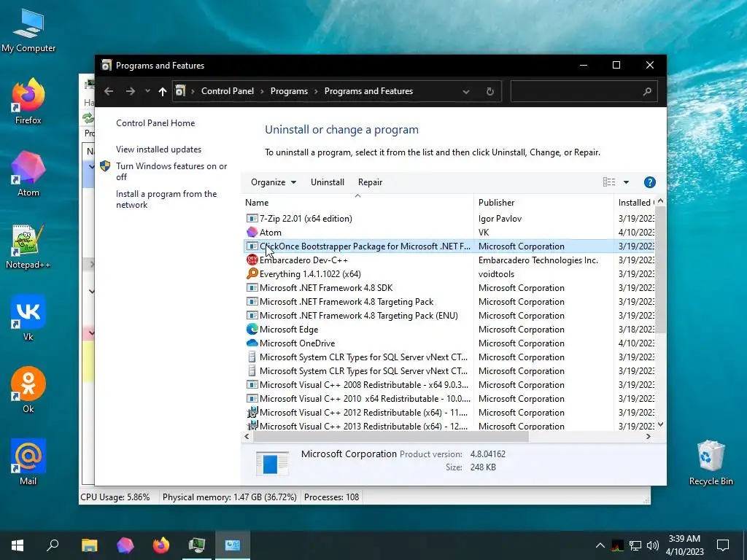
Task: Click the Uninstall toolbar button
Action: (x=328, y=182)
